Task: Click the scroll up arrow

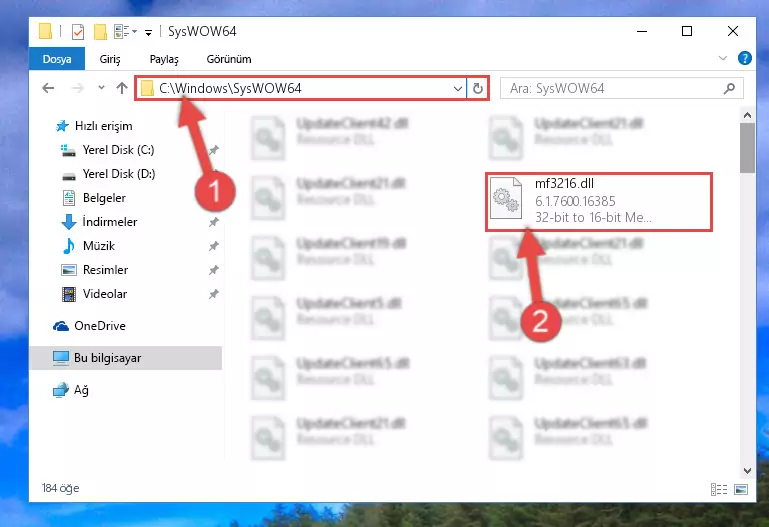Action: [x=747, y=116]
